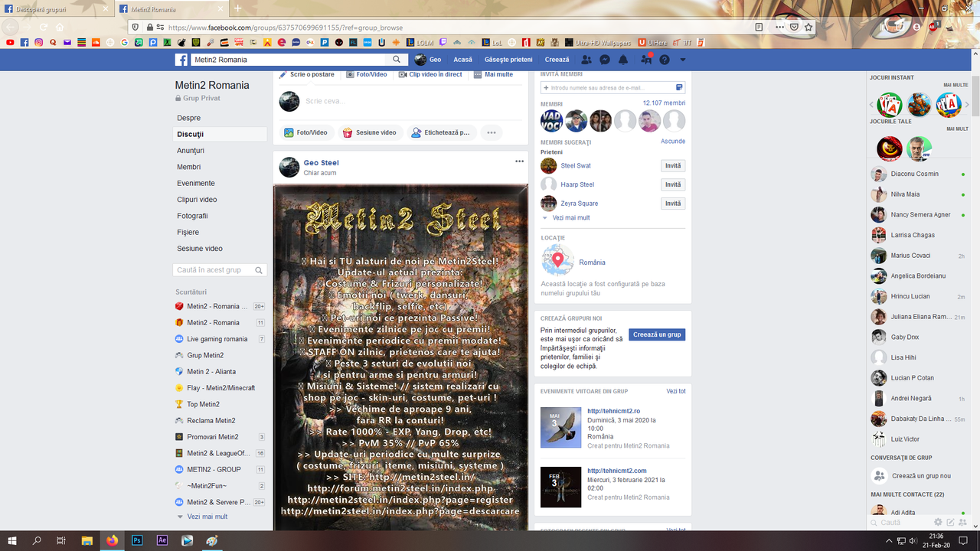Viewport: 980px width, 551px height.
Task: Bookmark this page with the star icon
Action: [x=809, y=26]
